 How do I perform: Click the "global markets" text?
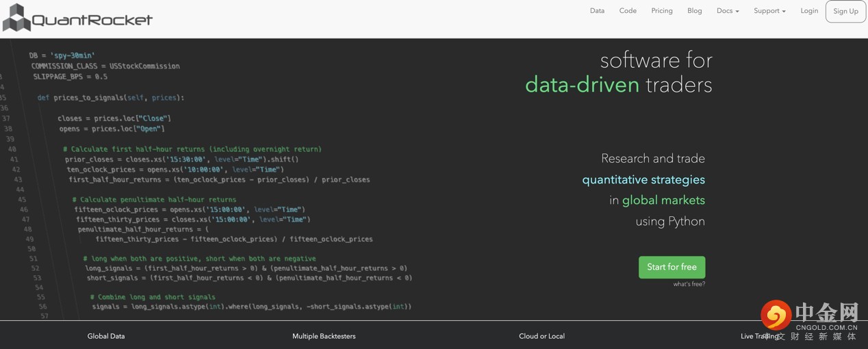tap(663, 201)
